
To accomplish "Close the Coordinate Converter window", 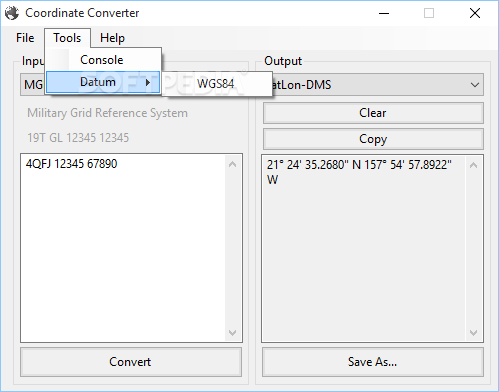I will point(475,13).
